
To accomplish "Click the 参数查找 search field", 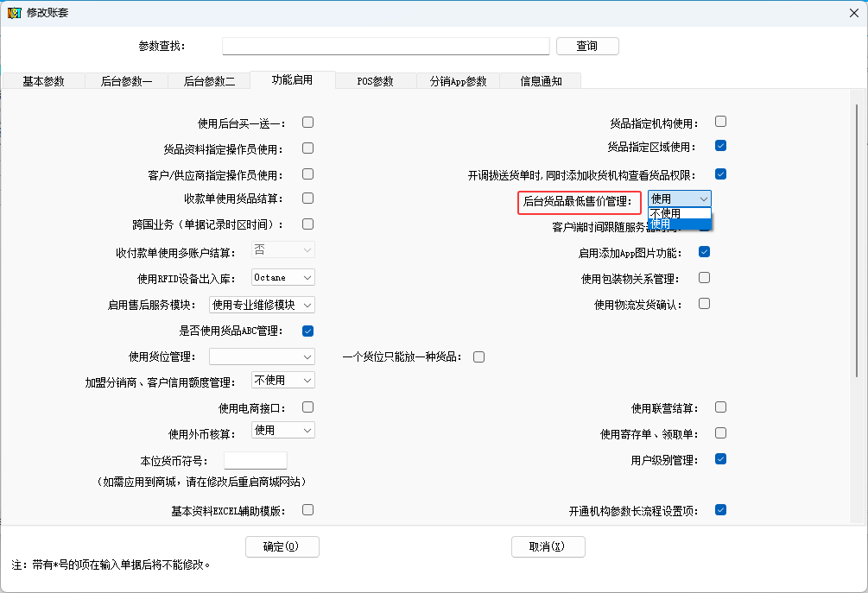I will [386, 46].
